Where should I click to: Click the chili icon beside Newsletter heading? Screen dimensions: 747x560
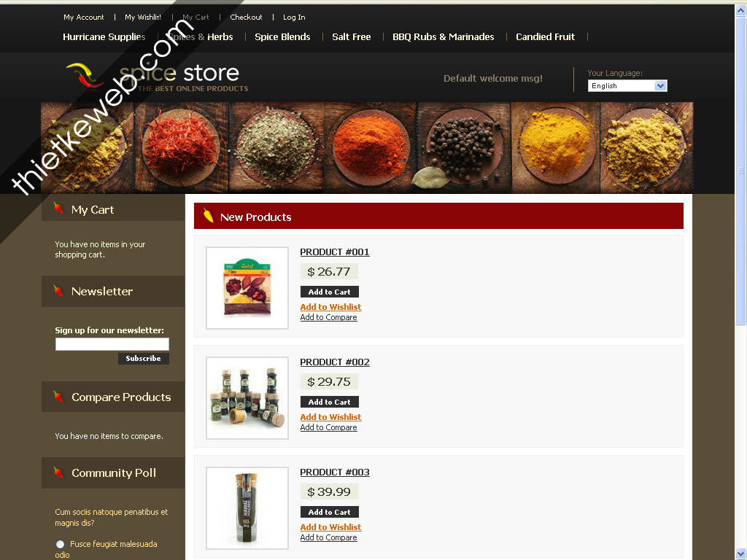click(58, 290)
